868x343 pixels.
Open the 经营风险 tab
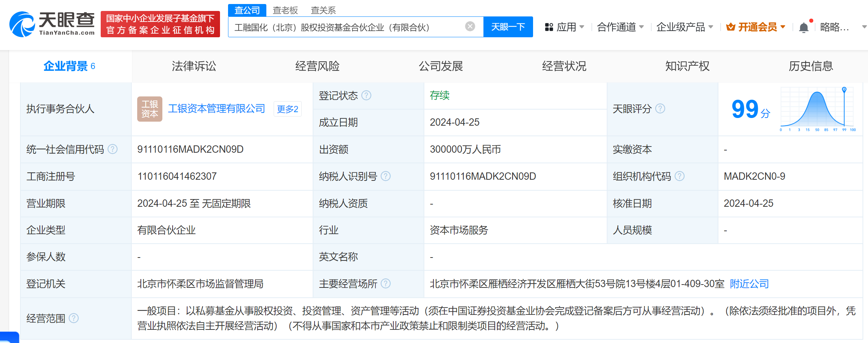click(x=317, y=66)
